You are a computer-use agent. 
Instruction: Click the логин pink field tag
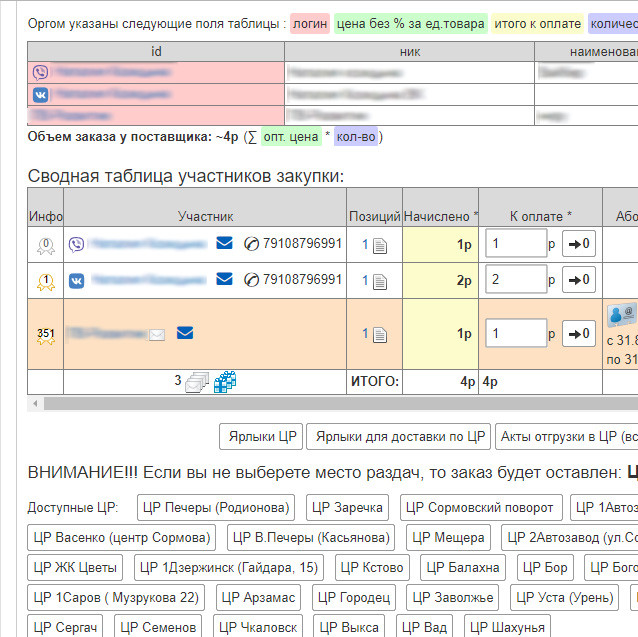point(310,24)
